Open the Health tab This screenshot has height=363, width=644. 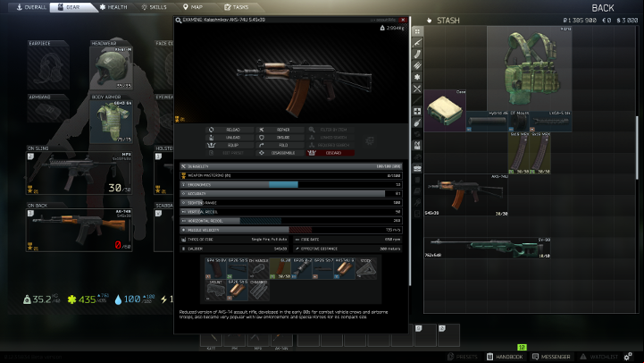(113, 7)
